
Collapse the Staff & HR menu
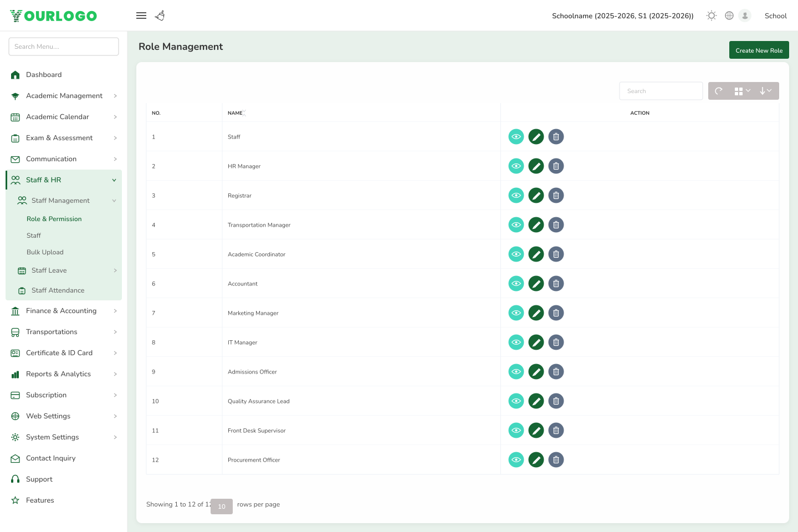click(x=64, y=180)
